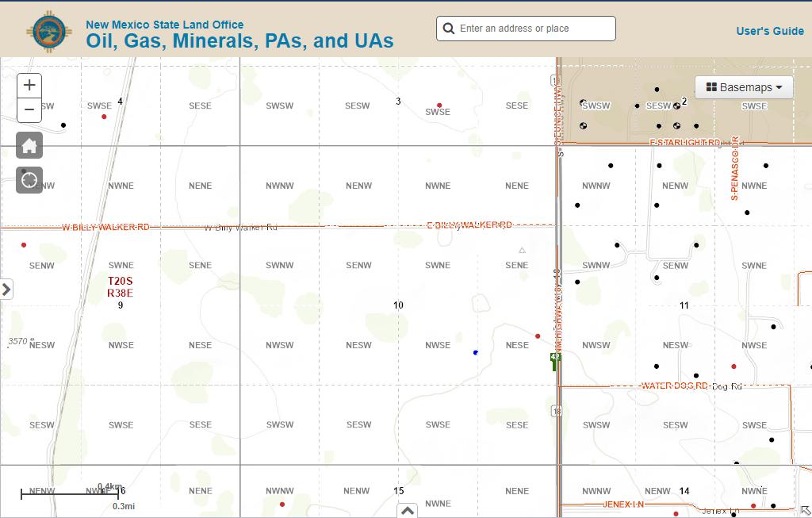This screenshot has height=518, width=812.
Task: Click the corner overview map arrow icon
Action: [806, 511]
